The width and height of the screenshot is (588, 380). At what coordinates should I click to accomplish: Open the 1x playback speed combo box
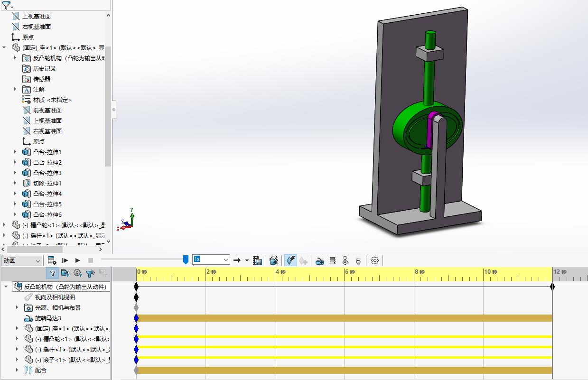(211, 260)
